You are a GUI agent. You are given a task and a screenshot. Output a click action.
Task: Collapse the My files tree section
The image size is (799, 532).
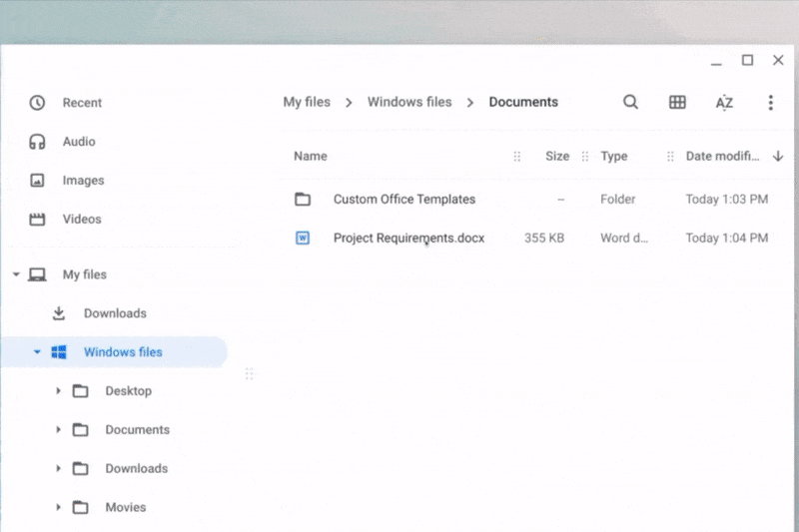click(x=17, y=274)
